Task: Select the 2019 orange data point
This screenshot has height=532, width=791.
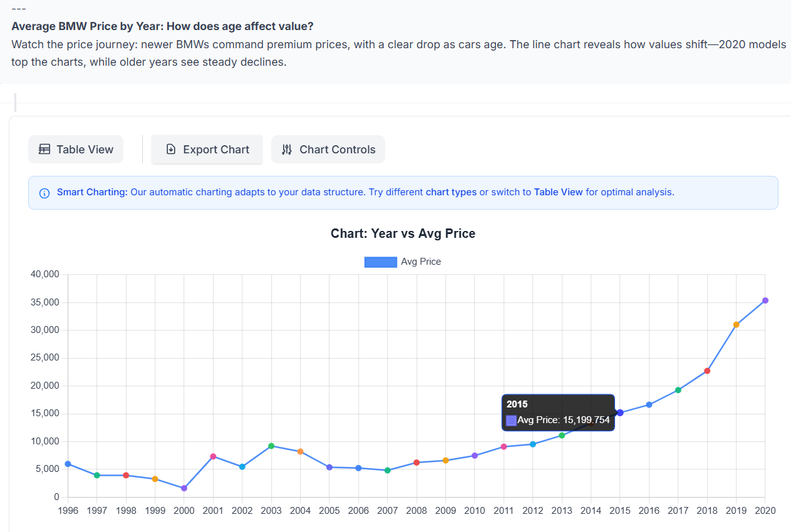Action: [x=736, y=325]
